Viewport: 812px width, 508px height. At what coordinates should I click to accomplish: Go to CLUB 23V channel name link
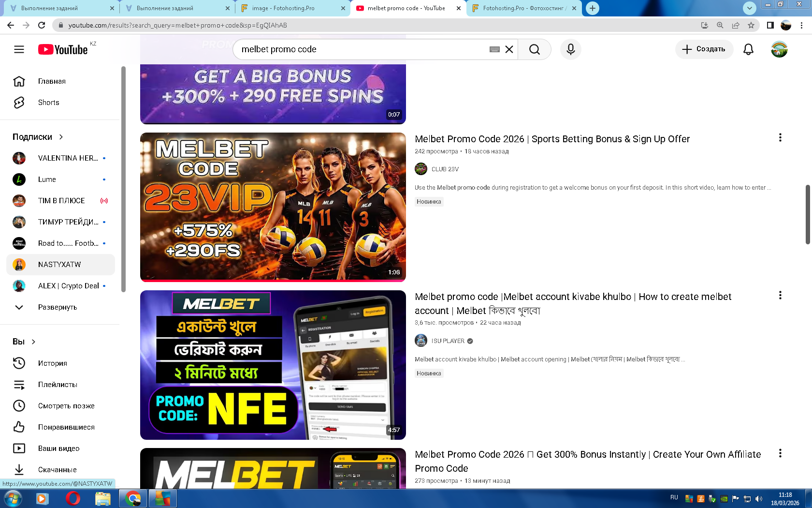tap(445, 169)
